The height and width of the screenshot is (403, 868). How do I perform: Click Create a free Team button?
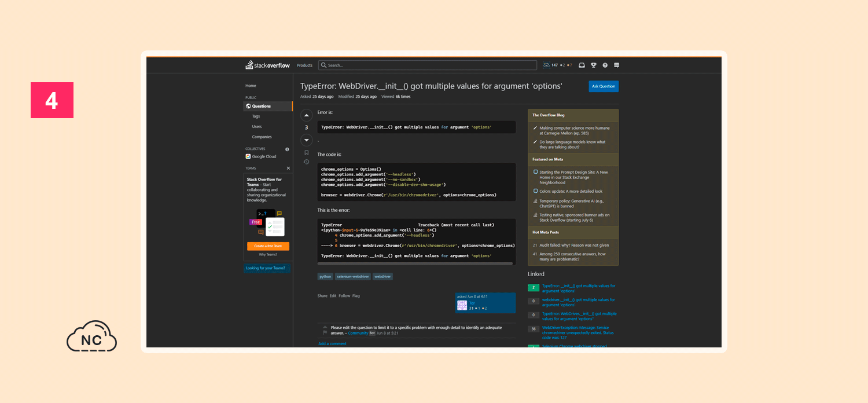click(268, 246)
